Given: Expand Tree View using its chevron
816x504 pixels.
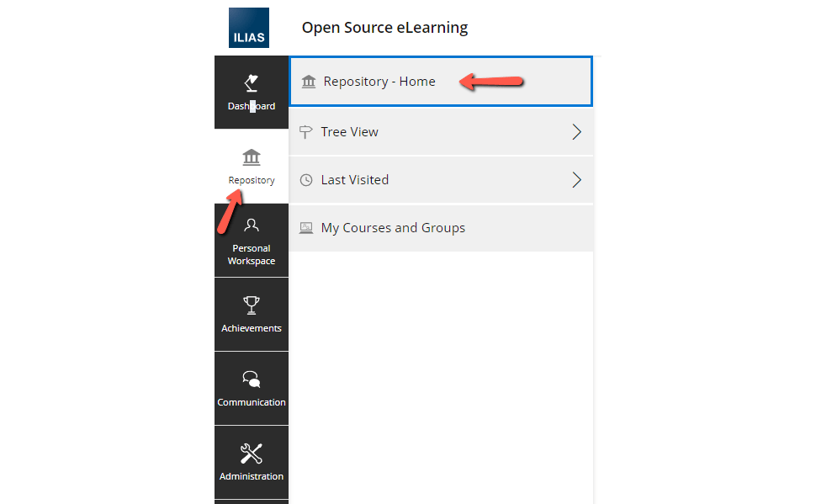Looking at the screenshot, I should click(x=576, y=132).
